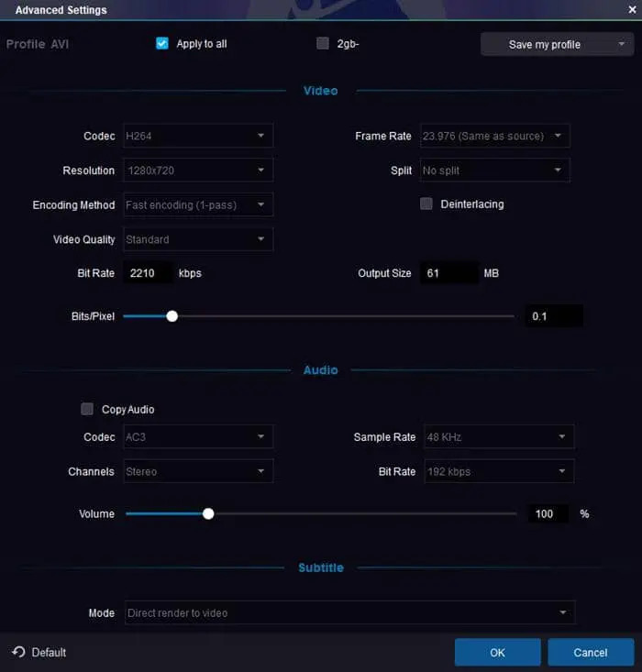This screenshot has width=642, height=672.
Task: Open the Resolution 1280x720 dropdown
Action: (197, 171)
